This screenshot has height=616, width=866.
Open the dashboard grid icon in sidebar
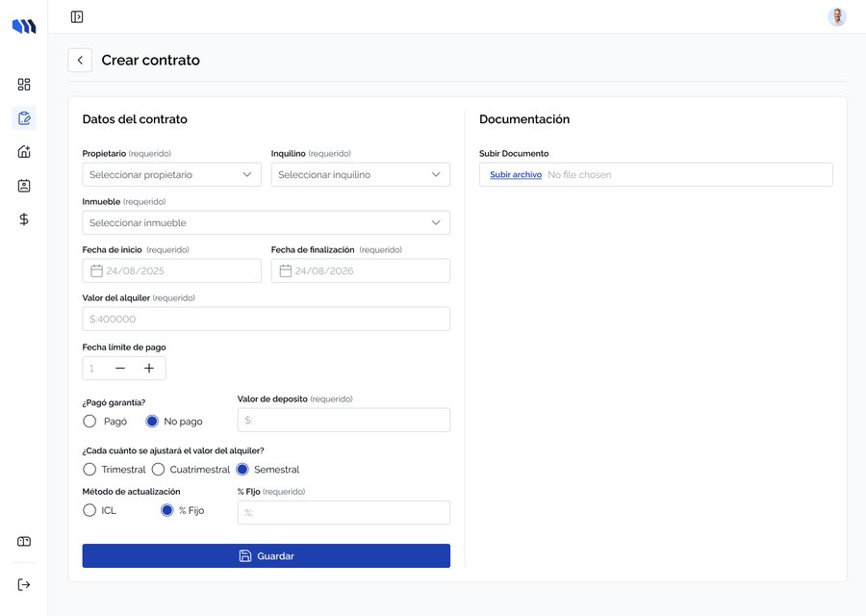[24, 84]
